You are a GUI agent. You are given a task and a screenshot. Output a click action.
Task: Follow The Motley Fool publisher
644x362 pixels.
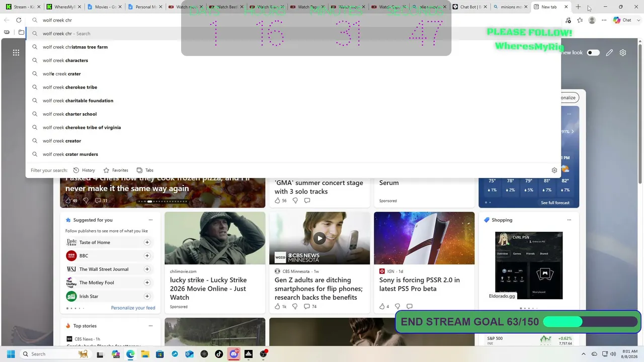point(147,283)
